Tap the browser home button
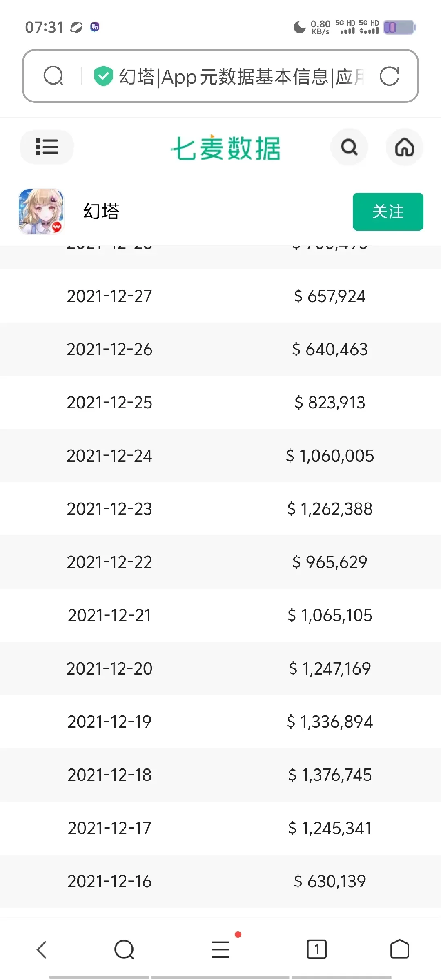The height and width of the screenshot is (980, 441). pos(399,949)
